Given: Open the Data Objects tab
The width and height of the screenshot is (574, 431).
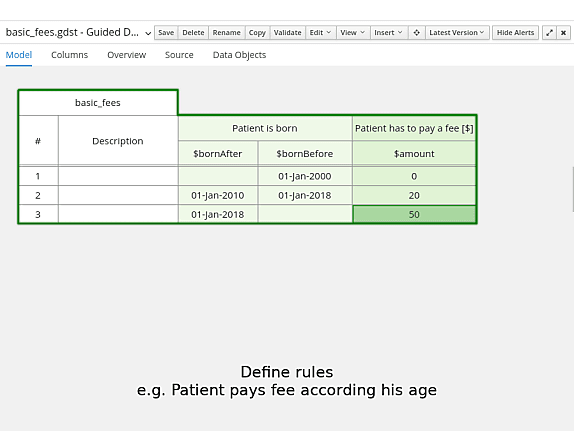Looking at the screenshot, I should pos(239,55).
